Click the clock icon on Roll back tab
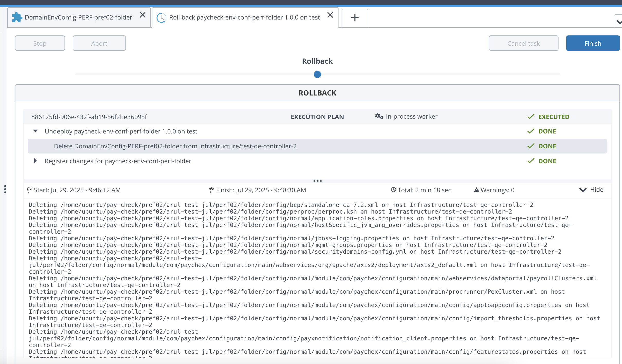 click(x=161, y=17)
